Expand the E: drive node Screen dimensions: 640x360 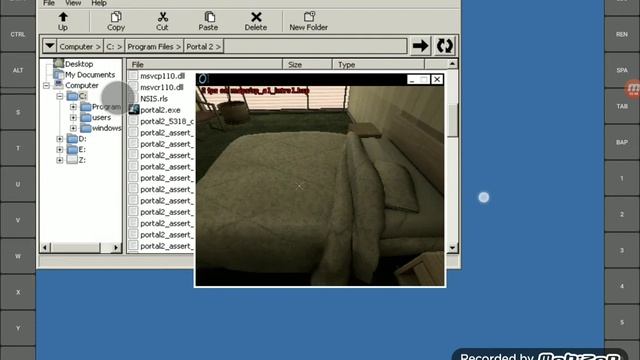60,149
